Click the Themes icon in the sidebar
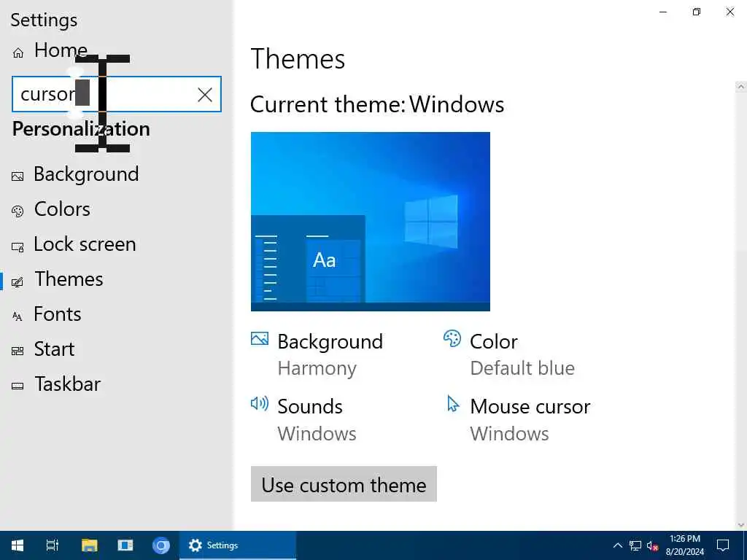 [18, 282]
